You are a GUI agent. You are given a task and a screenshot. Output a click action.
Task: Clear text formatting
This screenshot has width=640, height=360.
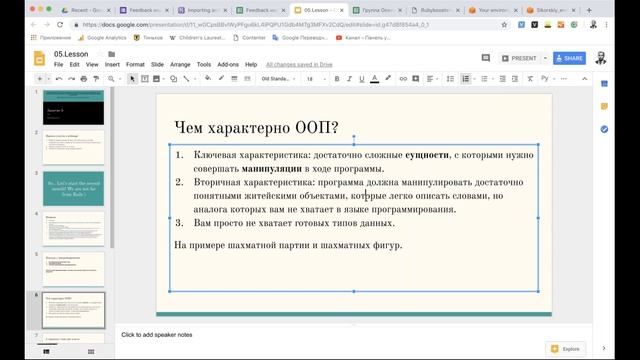[530, 79]
